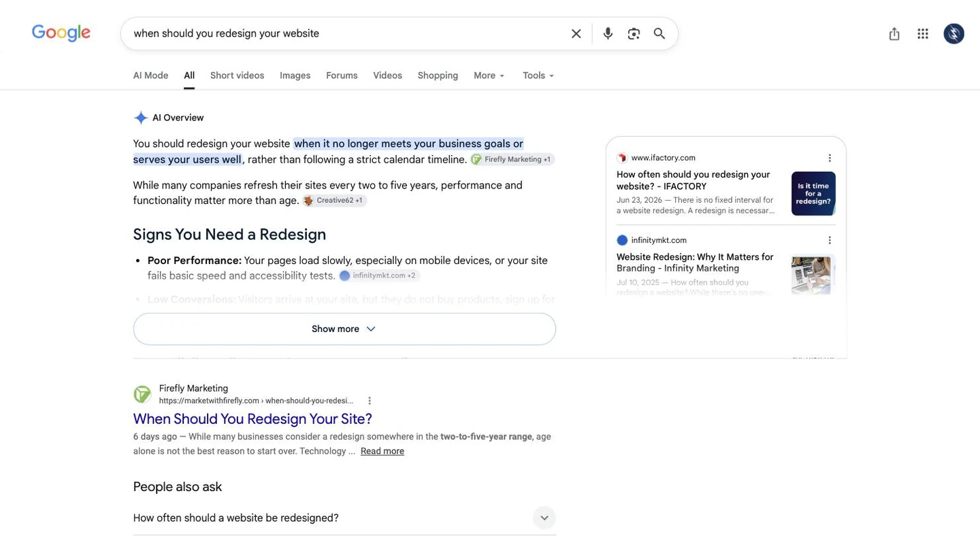Click 'AI Overview' label text
The width and height of the screenshot is (980, 536).
pyautogui.click(x=178, y=118)
